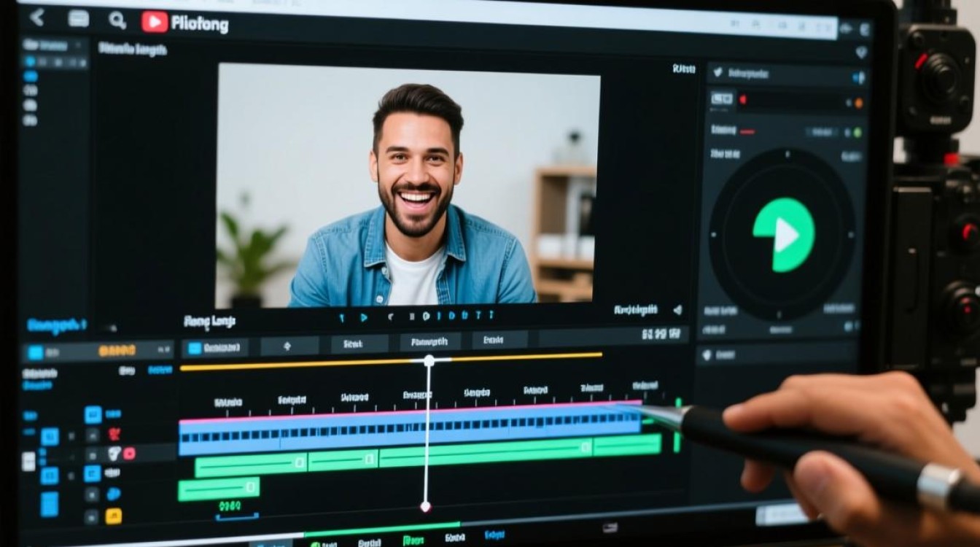Open the search magnifier icon
This screenshot has width=980, height=547.
[x=117, y=20]
